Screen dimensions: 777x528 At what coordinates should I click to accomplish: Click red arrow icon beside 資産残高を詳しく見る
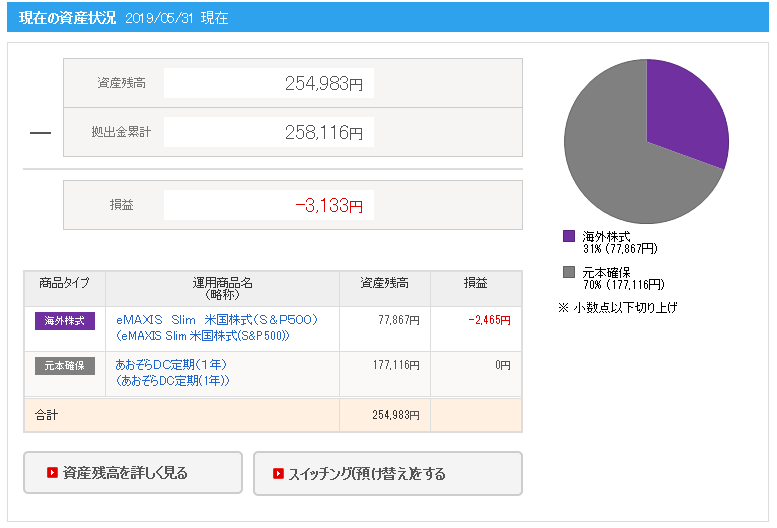click(x=52, y=473)
